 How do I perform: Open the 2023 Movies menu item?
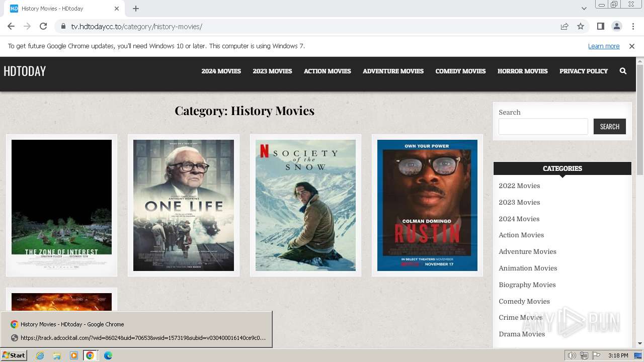[272, 71]
